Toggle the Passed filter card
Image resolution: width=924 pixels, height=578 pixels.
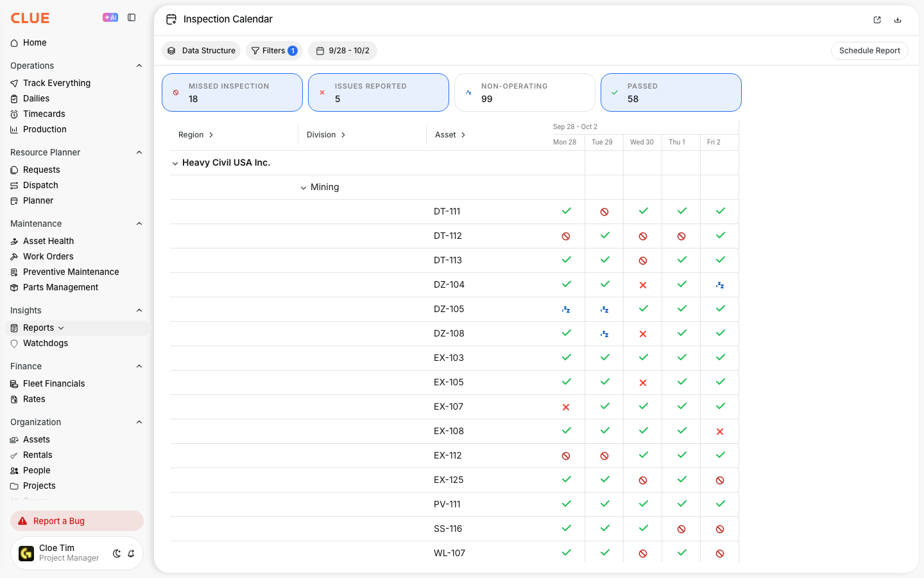click(671, 92)
